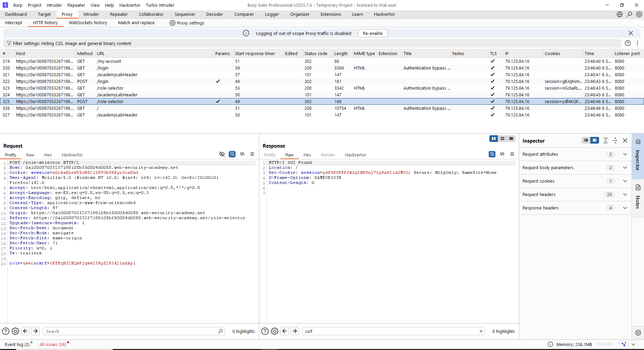The height and width of the screenshot is (350, 644).
Task: Open the Notes side panel icon
Action: (x=638, y=188)
